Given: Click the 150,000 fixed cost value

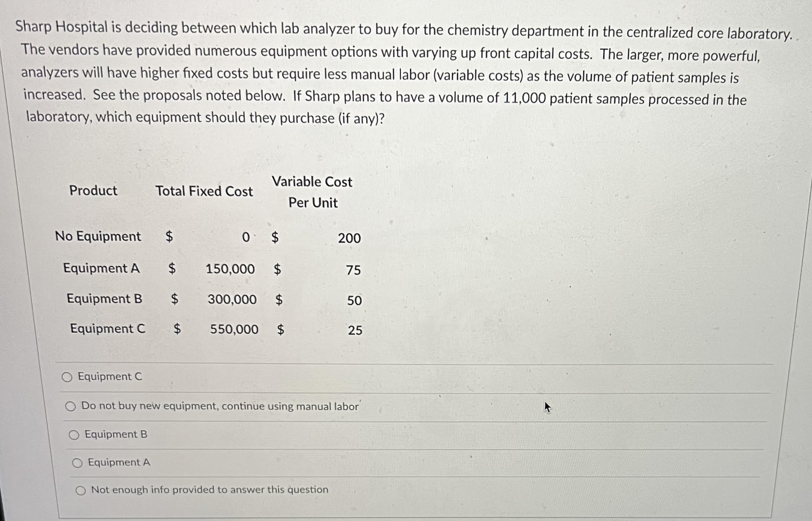Looking at the screenshot, I should 230,269.
